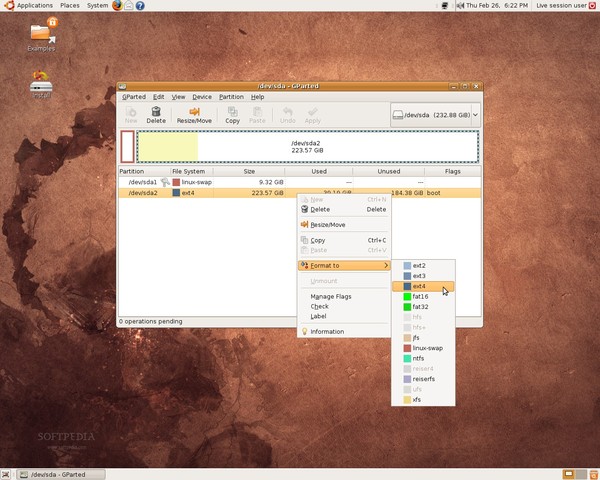
Task: Open the Device menu
Action: [x=202, y=97]
